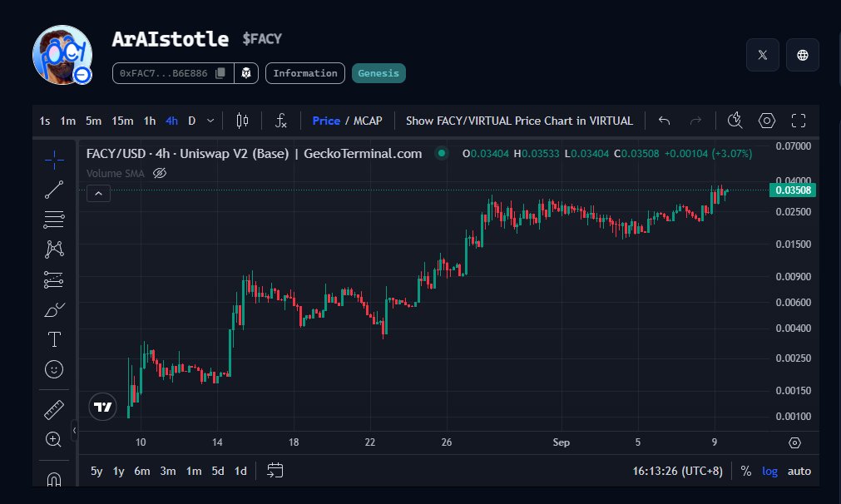
Task: Choose the text annotation tool
Action: click(x=54, y=339)
